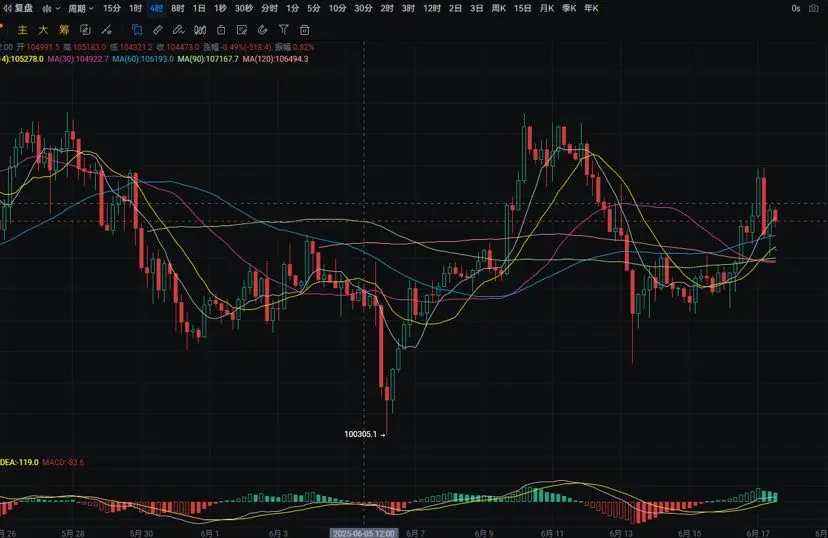Click the low price 104321.2

pos(136,48)
